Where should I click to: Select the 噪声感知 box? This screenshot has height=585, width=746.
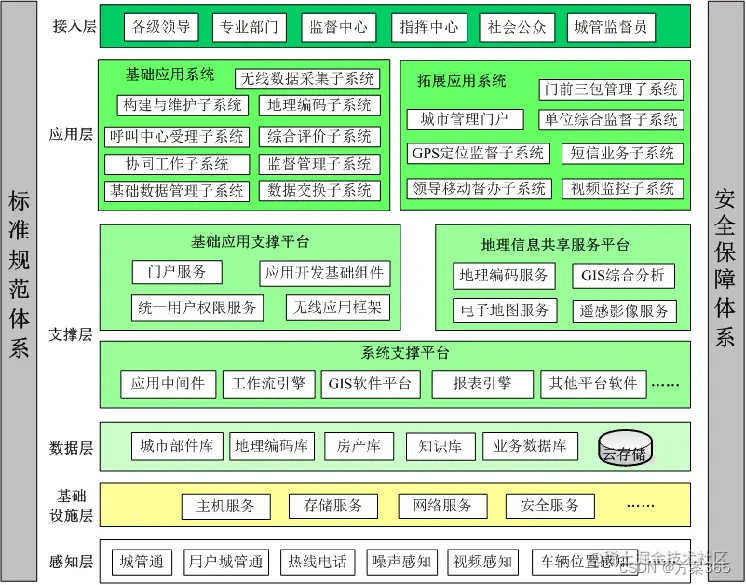point(402,562)
